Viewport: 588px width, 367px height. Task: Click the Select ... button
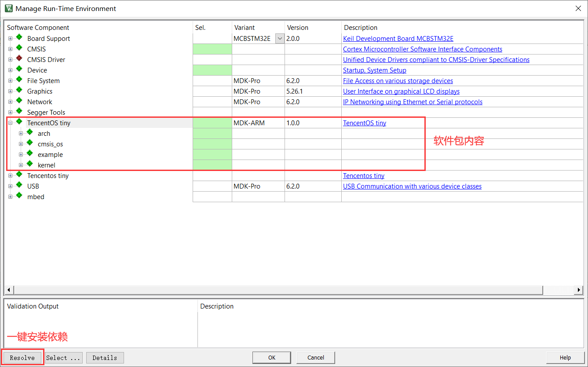coord(63,358)
